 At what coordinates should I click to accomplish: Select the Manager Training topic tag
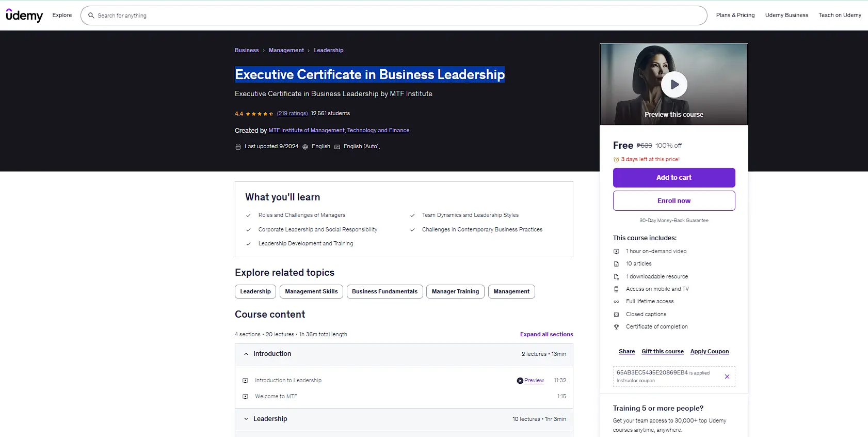pyautogui.click(x=456, y=292)
